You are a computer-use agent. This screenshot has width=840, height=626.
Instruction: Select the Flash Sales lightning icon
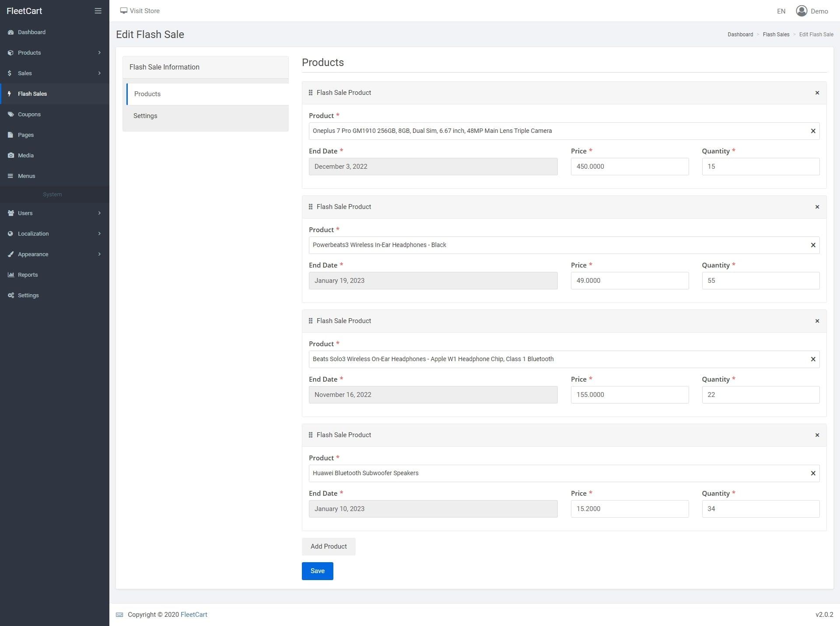point(10,94)
